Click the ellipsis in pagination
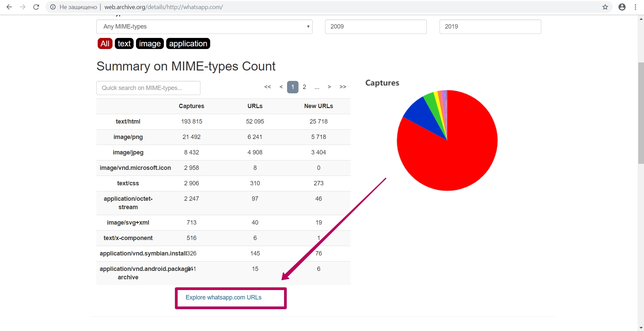 [x=317, y=88]
